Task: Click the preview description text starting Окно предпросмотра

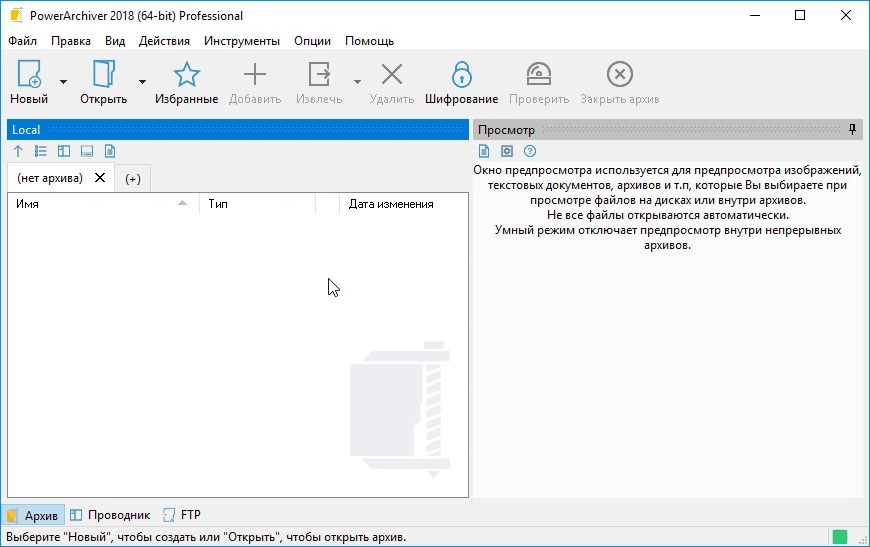Action: pos(667,207)
